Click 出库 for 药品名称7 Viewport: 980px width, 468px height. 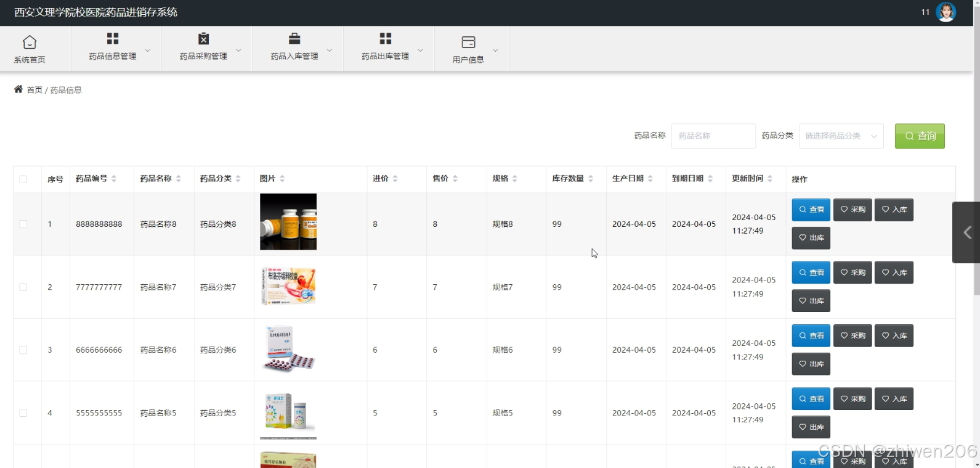point(811,301)
